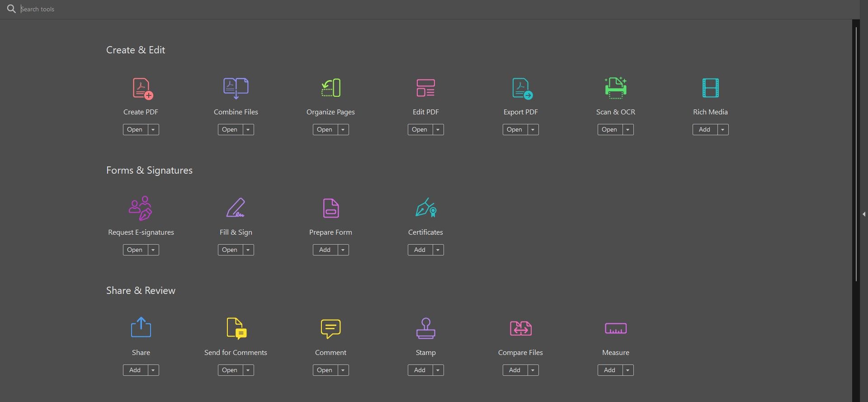The width and height of the screenshot is (868, 402).
Task: Open the Organize Pages icon
Action: pyautogui.click(x=330, y=88)
